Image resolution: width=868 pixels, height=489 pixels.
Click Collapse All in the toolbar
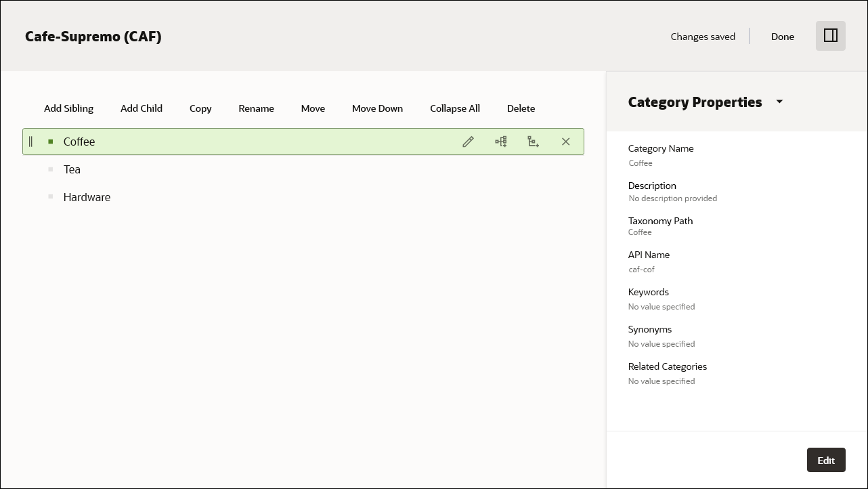[x=454, y=108]
